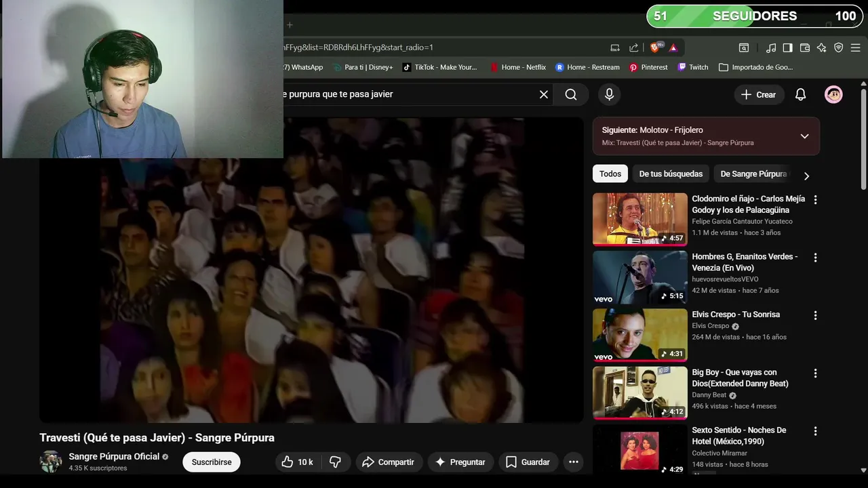Click the share page icon in address bar

pyautogui.click(x=634, y=47)
